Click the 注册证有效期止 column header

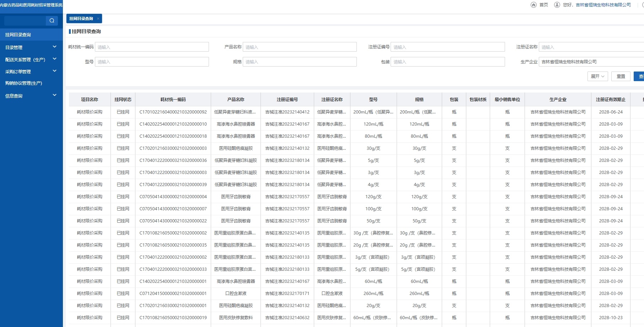coord(611,100)
